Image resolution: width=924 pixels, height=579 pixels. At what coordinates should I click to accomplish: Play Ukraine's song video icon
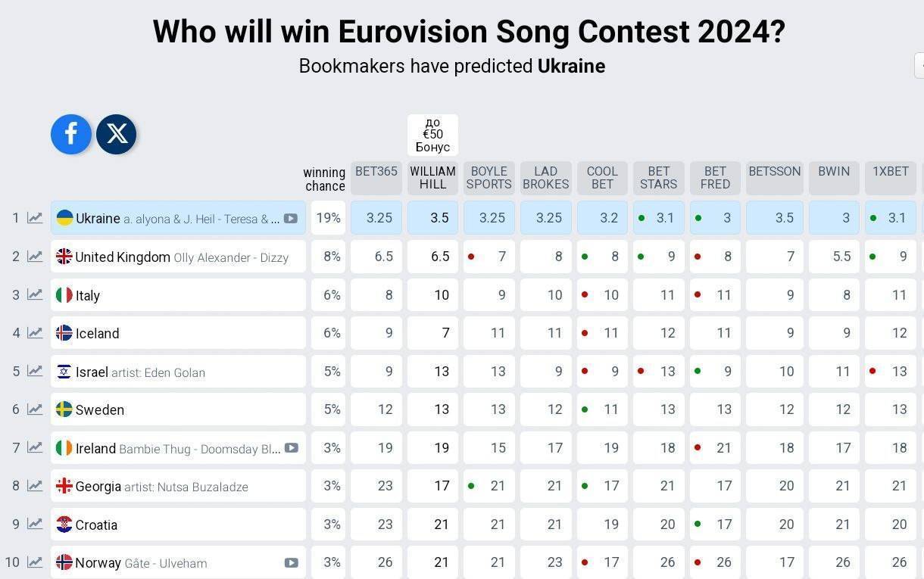(x=291, y=219)
